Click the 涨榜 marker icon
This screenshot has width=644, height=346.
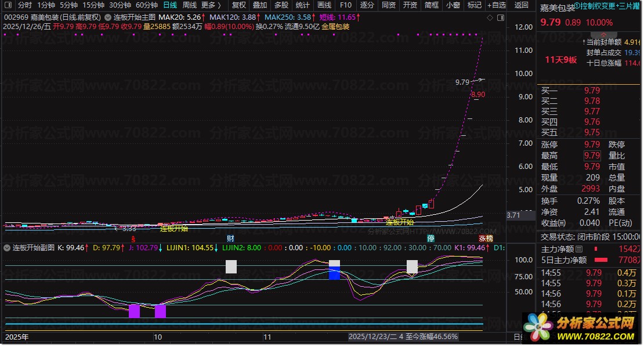[486, 239]
